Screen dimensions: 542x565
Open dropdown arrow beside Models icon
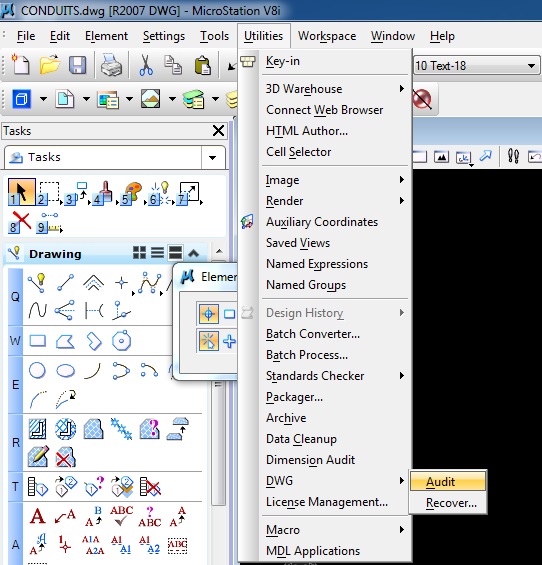click(x=43, y=99)
